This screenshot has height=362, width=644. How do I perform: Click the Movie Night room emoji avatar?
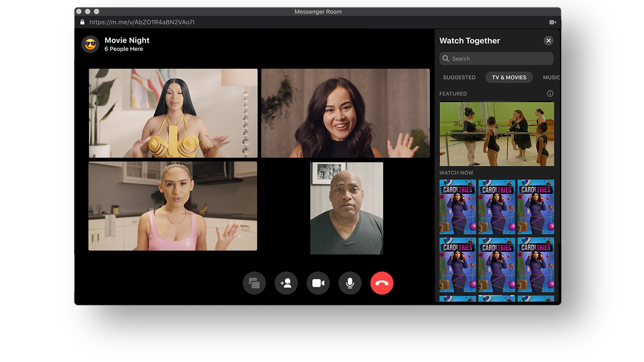point(90,45)
